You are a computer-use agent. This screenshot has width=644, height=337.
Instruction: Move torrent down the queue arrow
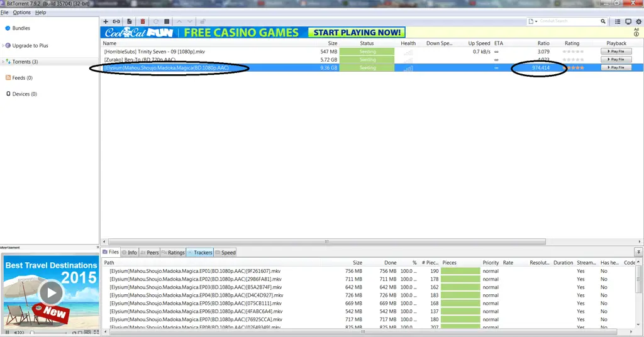(190, 21)
